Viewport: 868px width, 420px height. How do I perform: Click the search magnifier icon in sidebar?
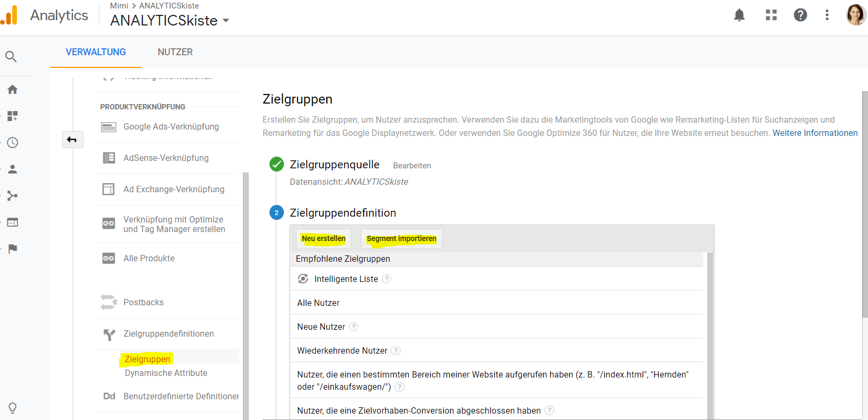coord(11,56)
